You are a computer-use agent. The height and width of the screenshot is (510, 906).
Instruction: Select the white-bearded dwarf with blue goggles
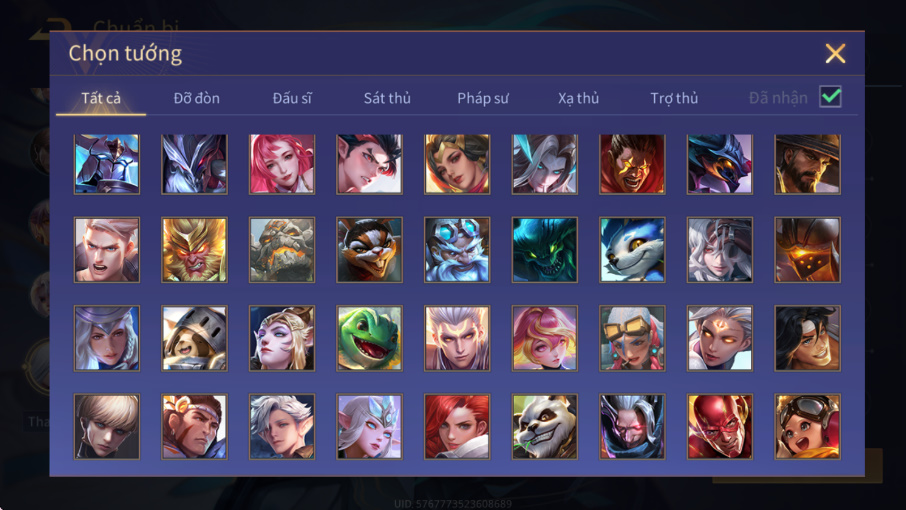457,250
